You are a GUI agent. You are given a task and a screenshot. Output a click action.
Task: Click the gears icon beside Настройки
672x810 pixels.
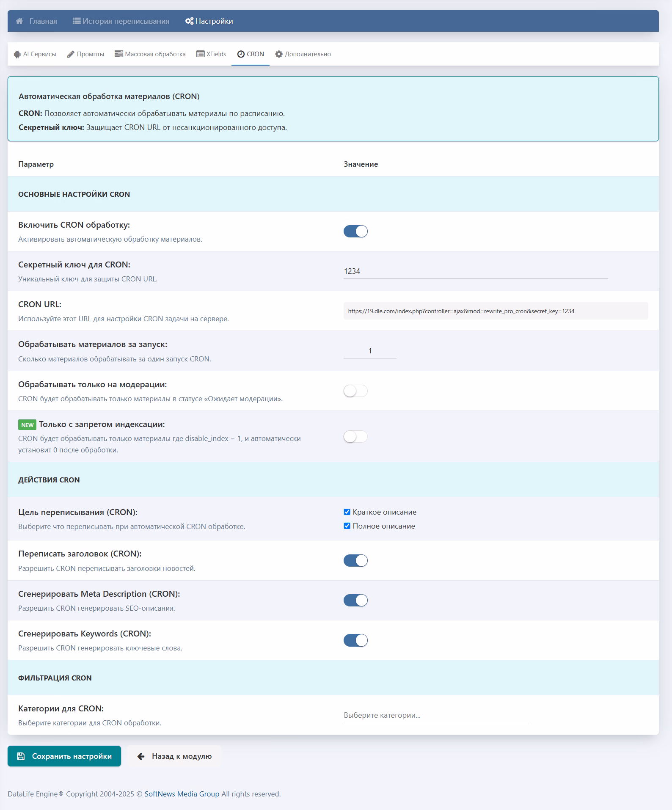(189, 21)
